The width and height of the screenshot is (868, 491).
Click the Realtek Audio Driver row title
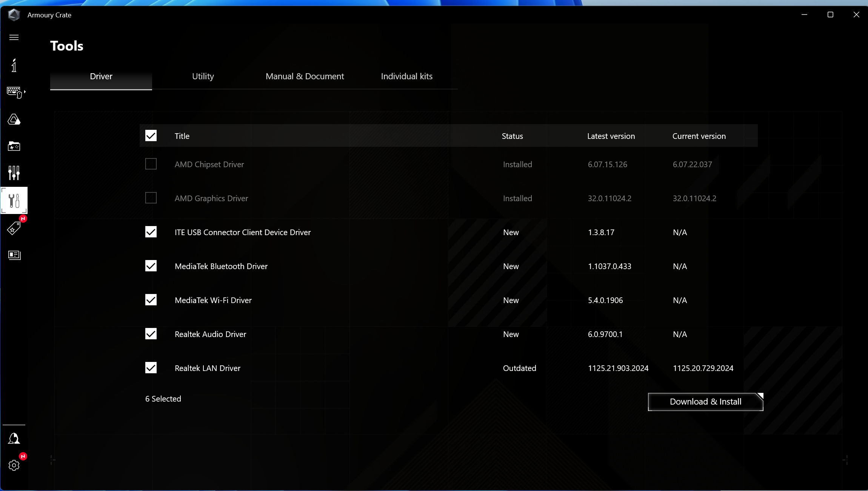click(x=210, y=334)
